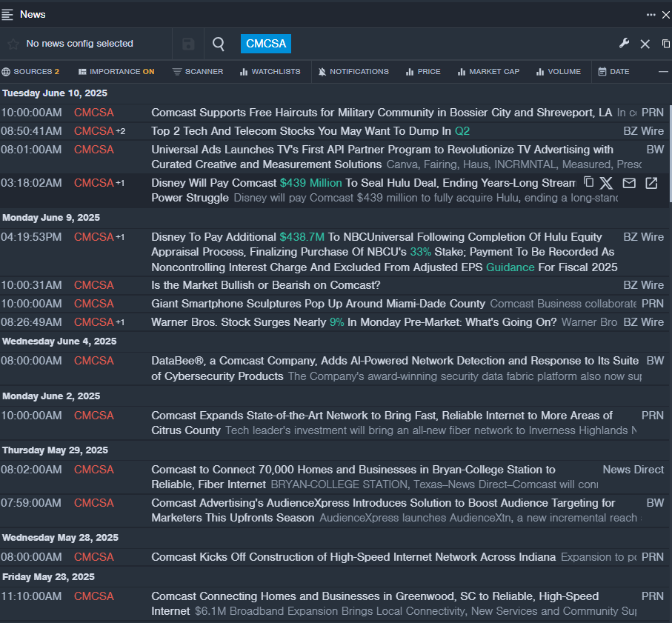Viewport: 672px width, 623px height.
Task: Click CMCSA ticker in the 08:50:41AM row
Action: click(x=94, y=131)
